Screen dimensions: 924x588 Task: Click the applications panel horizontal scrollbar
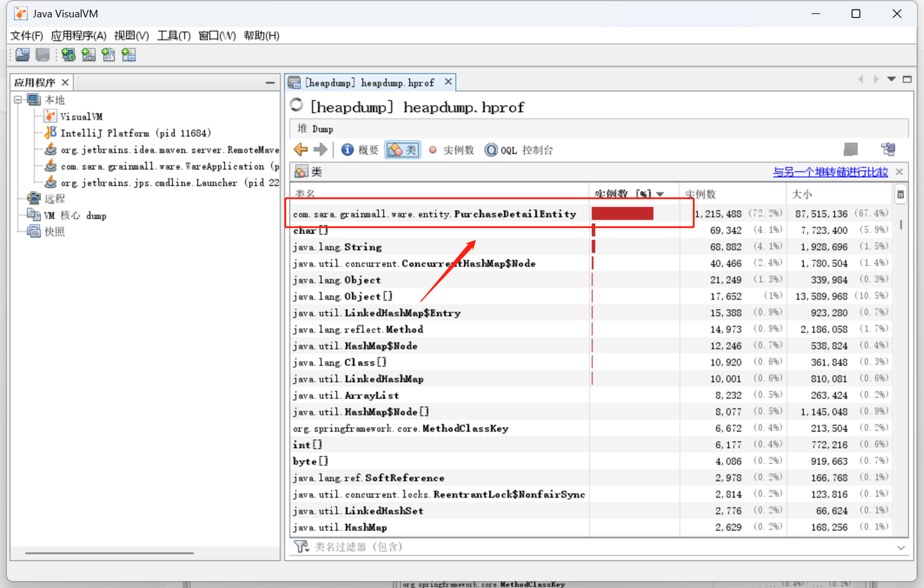coord(109,552)
